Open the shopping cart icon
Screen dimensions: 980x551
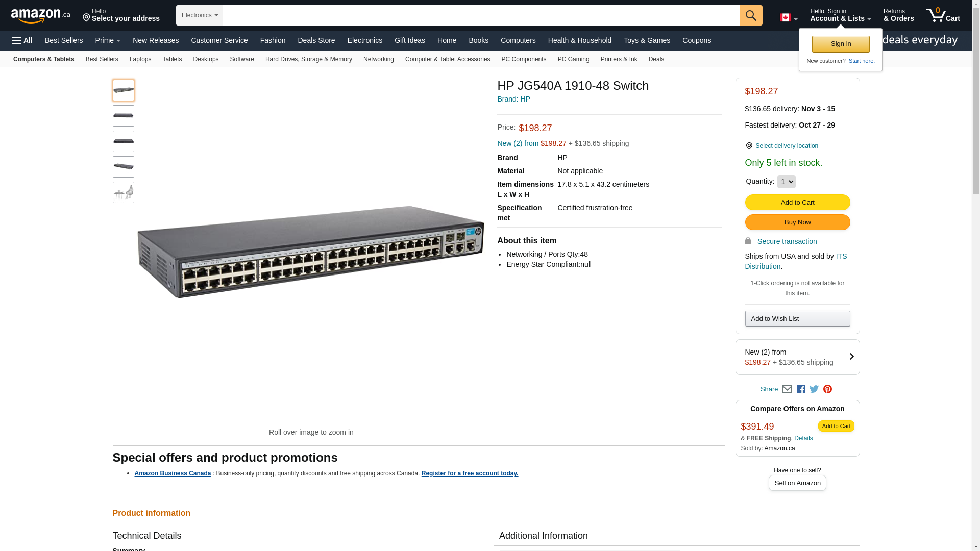click(943, 15)
